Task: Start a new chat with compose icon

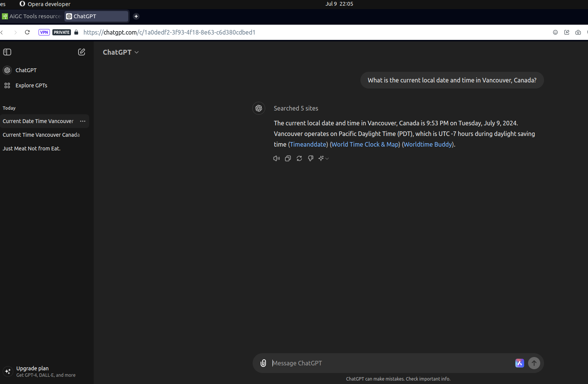Action: 82,52
